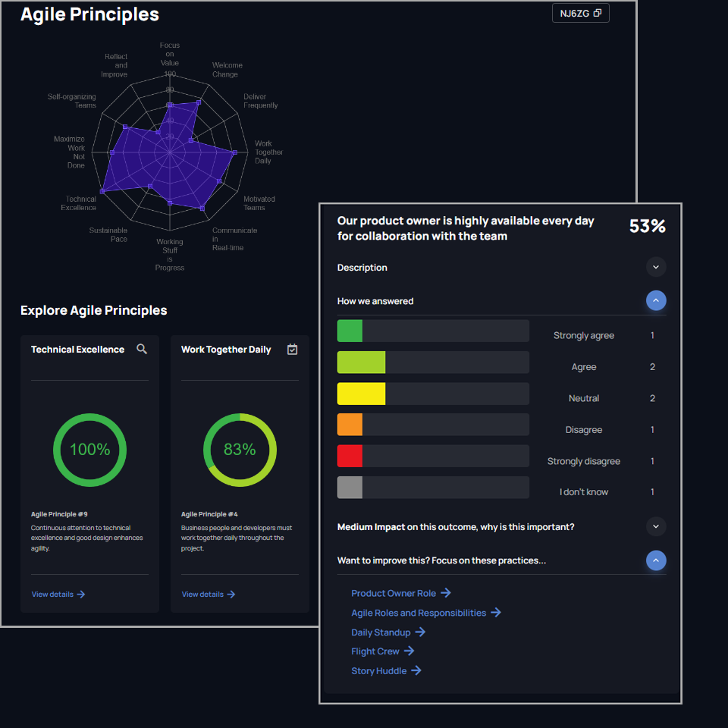Click the copy icon beside NJ6ZG code
Viewport: 728px width, 728px height.
click(598, 14)
